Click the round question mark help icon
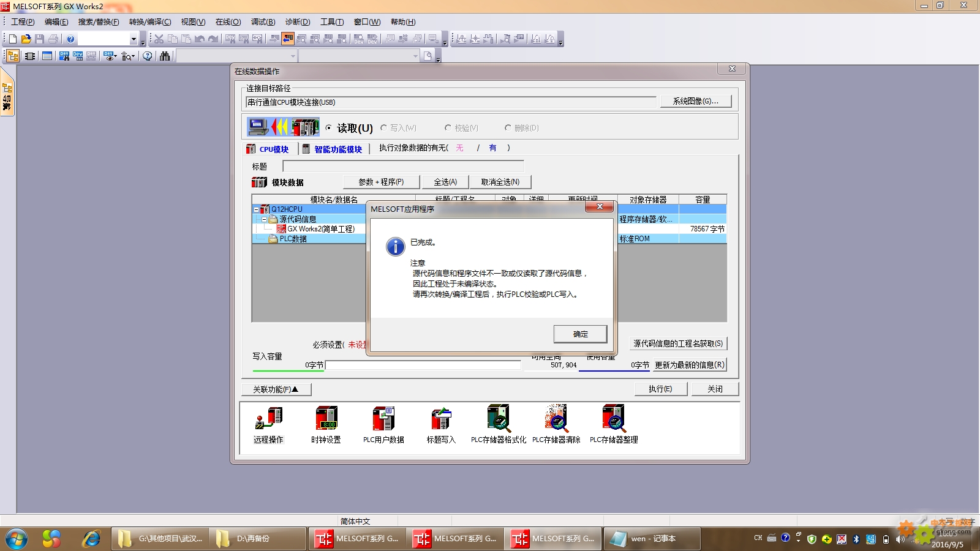The width and height of the screenshot is (980, 551). (148, 56)
